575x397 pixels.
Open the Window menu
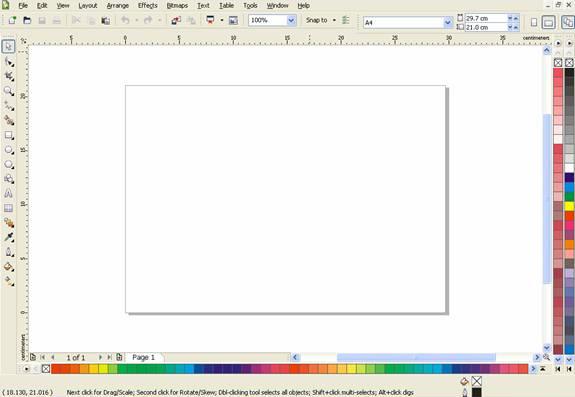pyautogui.click(x=277, y=5)
